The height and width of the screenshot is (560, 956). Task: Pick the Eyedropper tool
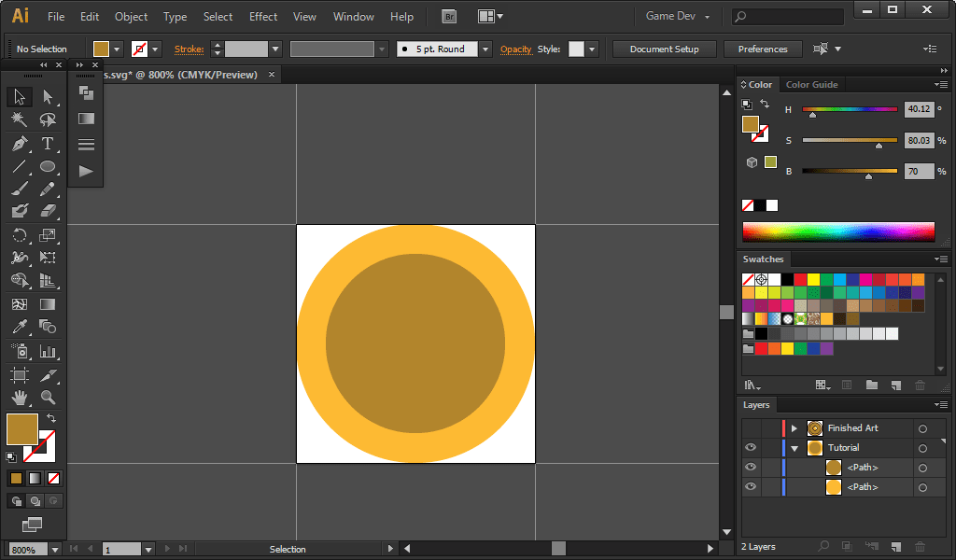(19, 327)
